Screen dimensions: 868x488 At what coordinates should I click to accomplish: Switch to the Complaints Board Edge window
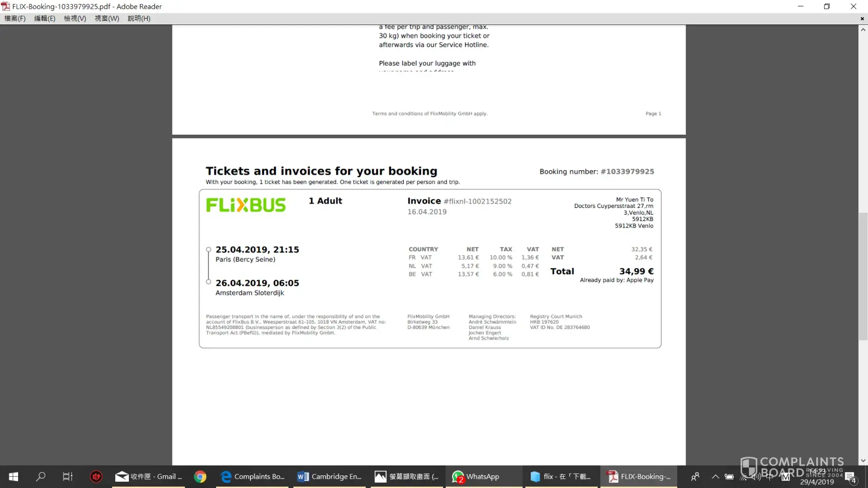pos(252,477)
